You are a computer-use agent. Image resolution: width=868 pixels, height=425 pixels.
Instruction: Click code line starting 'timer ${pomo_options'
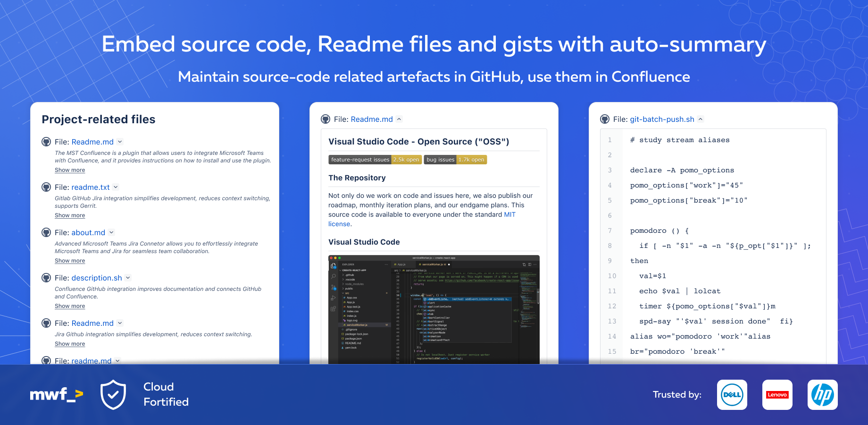707,306
